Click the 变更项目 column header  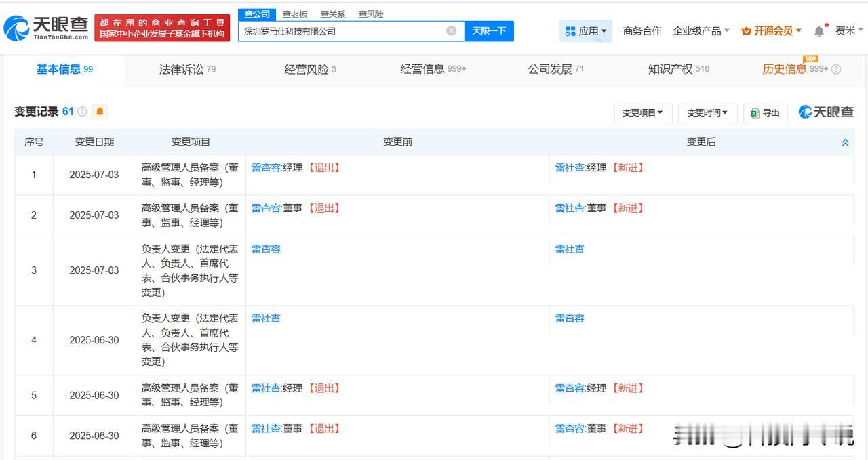click(191, 142)
